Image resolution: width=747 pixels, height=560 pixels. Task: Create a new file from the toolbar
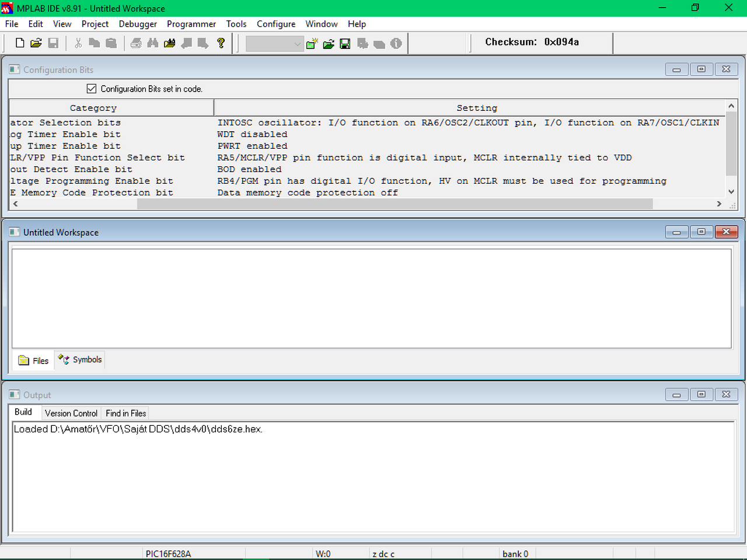[x=20, y=43]
